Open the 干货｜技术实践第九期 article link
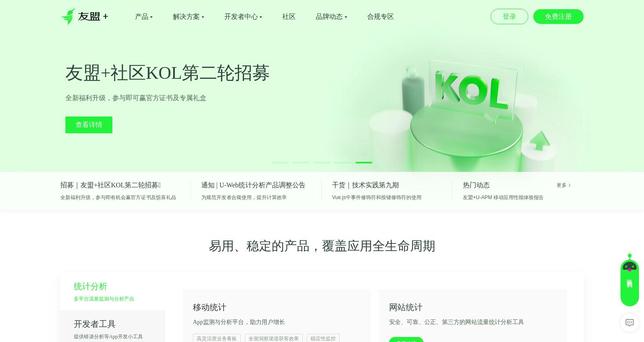 click(x=365, y=185)
